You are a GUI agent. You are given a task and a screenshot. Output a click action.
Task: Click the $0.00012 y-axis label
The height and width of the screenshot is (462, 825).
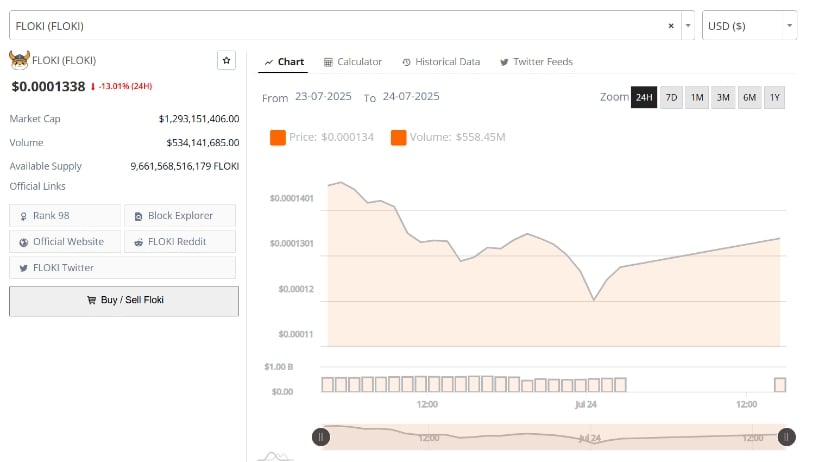pyautogui.click(x=296, y=289)
